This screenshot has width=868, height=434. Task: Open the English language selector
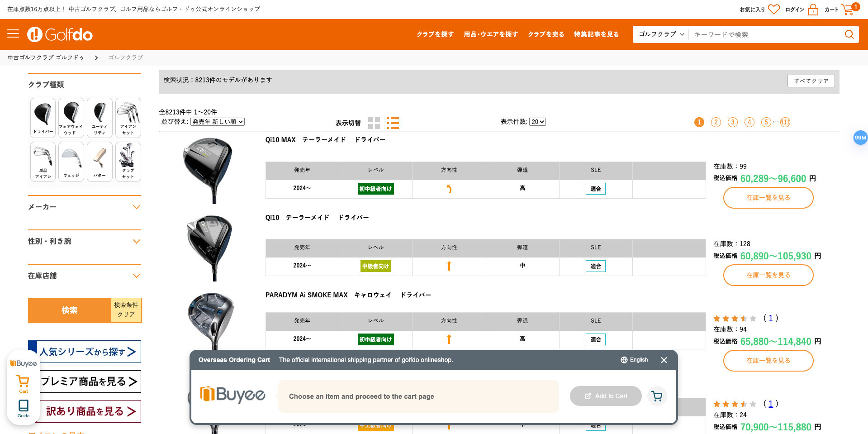[x=634, y=360]
